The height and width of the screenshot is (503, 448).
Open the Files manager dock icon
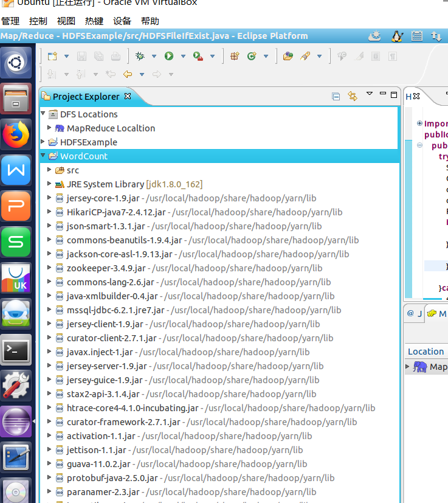tap(16, 99)
